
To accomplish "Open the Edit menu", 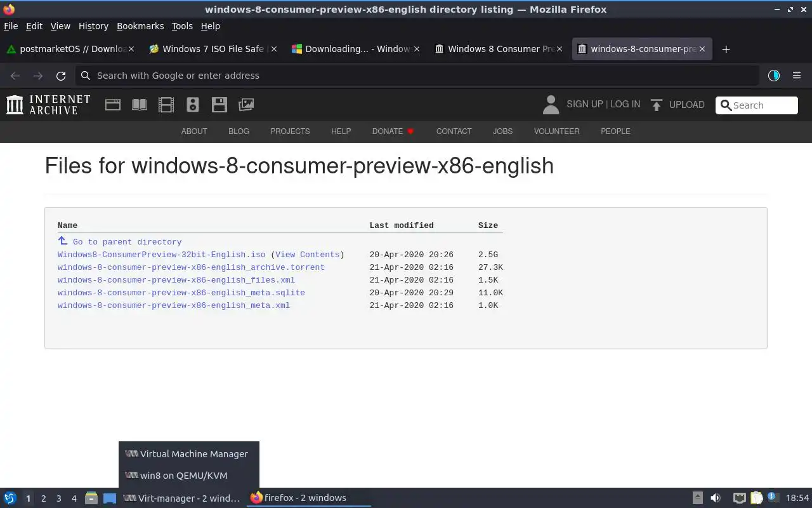I will [x=34, y=26].
